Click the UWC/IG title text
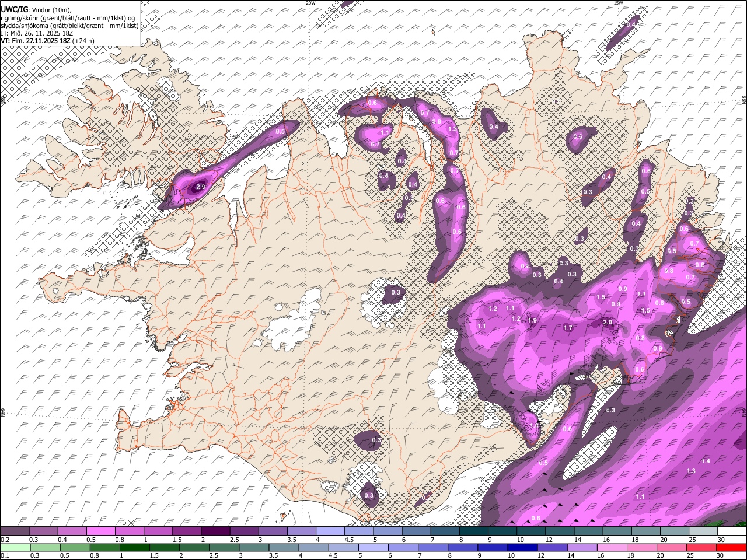 point(14,10)
